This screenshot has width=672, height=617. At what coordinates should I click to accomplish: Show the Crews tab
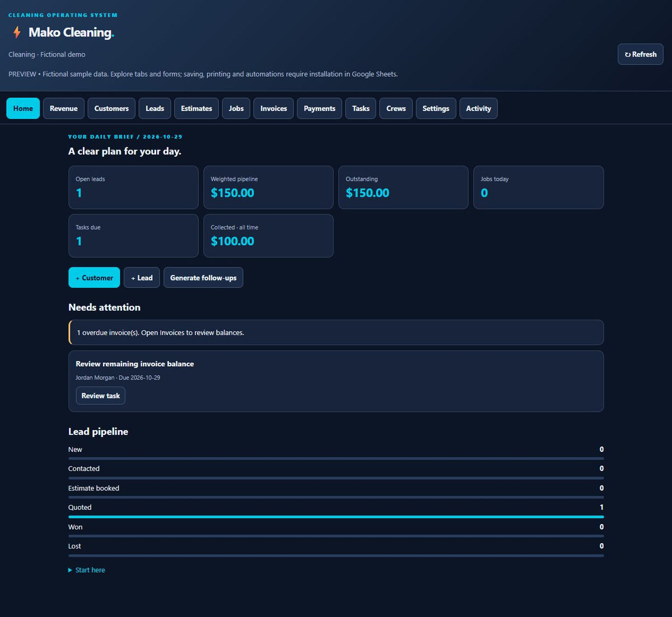(x=396, y=109)
